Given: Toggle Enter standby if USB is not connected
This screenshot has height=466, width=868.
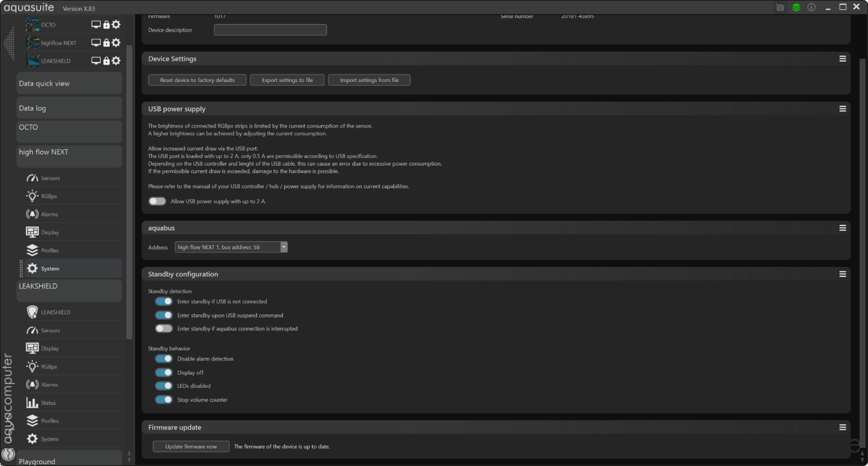Looking at the screenshot, I should point(164,301).
